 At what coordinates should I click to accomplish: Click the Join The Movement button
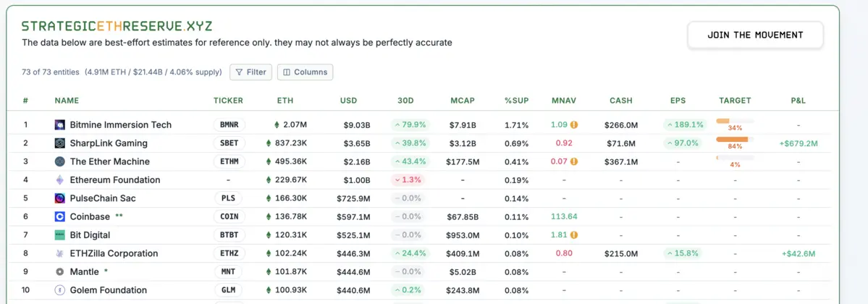(x=755, y=35)
